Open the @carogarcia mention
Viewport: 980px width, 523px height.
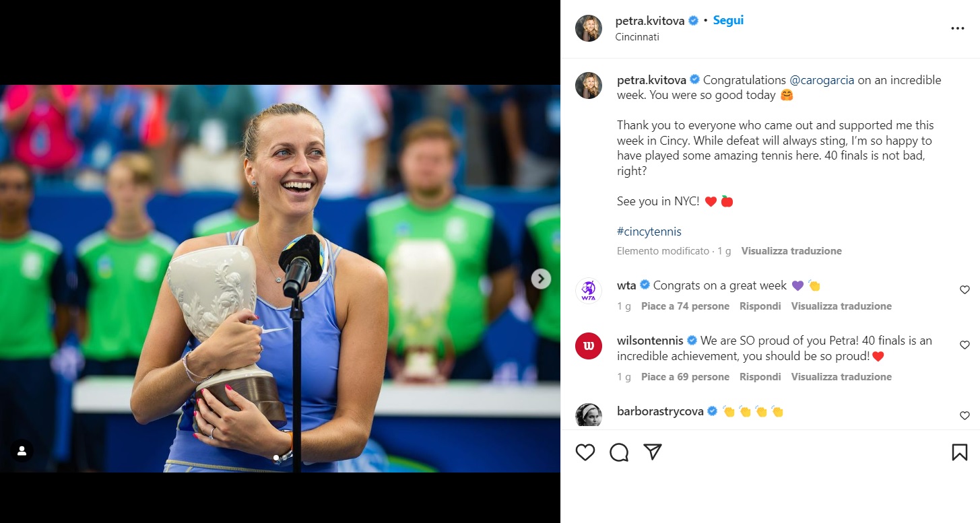click(822, 80)
